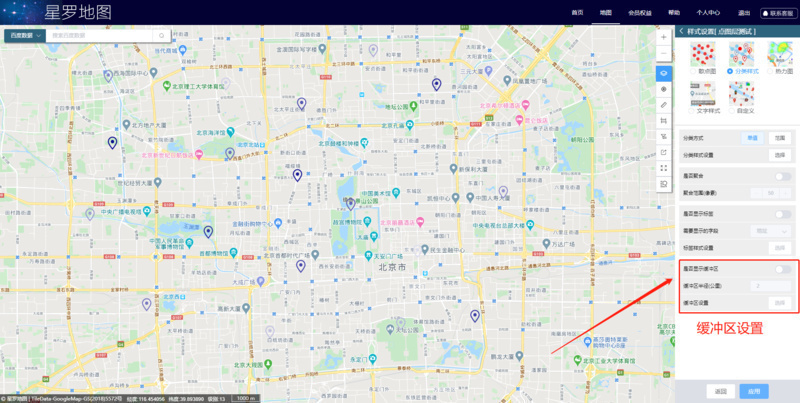Viewport: 800px width, 403px height.
Task: Click the 联系客服 button
Action: coord(778,13)
